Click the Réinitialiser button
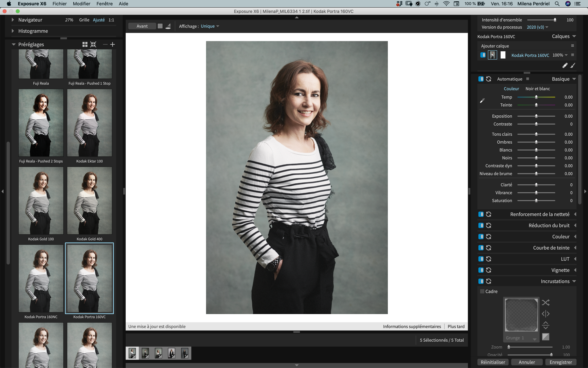Viewport: 588px width, 368px height. (x=493, y=362)
